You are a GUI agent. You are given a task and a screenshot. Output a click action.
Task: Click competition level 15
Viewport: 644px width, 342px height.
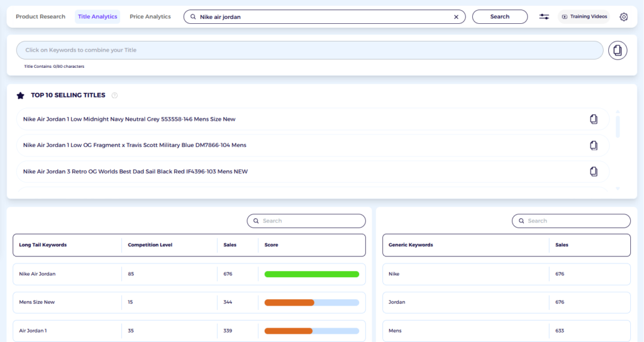[x=130, y=302]
